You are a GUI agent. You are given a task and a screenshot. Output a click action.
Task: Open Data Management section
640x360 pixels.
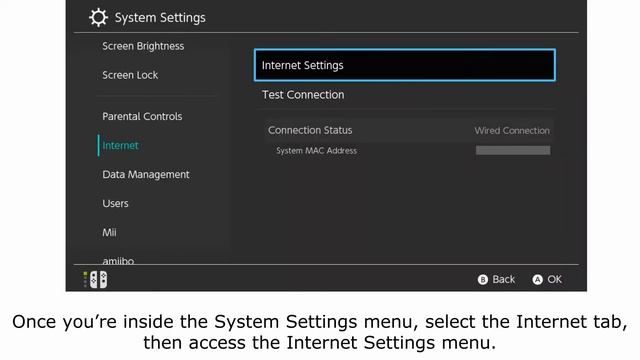coord(146,175)
